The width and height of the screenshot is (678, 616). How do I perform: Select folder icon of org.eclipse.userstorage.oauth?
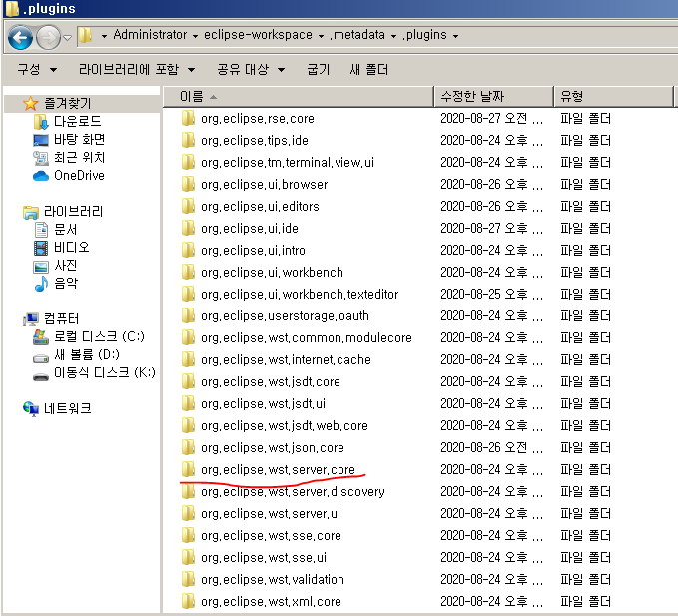pyautogui.click(x=188, y=315)
